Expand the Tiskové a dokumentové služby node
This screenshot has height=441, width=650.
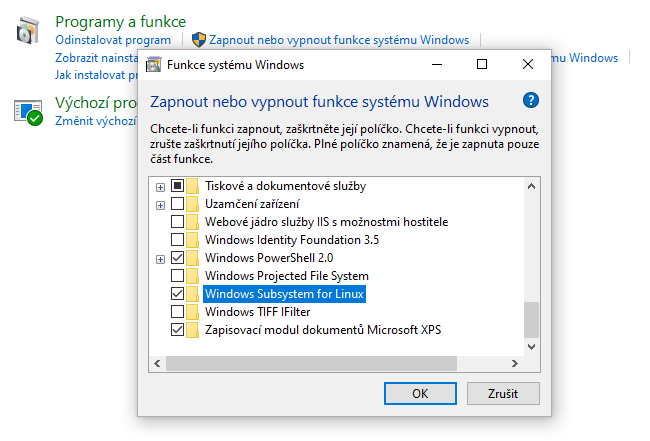point(160,186)
